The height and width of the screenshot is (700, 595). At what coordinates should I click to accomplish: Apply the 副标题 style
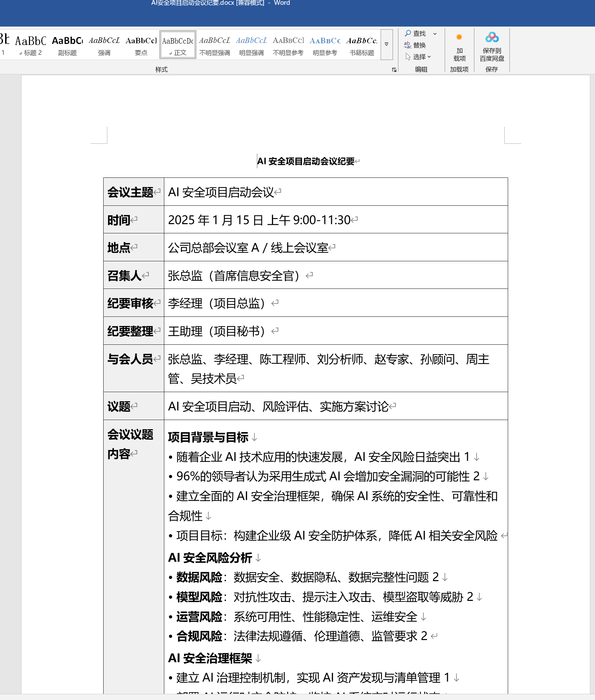tap(67, 45)
